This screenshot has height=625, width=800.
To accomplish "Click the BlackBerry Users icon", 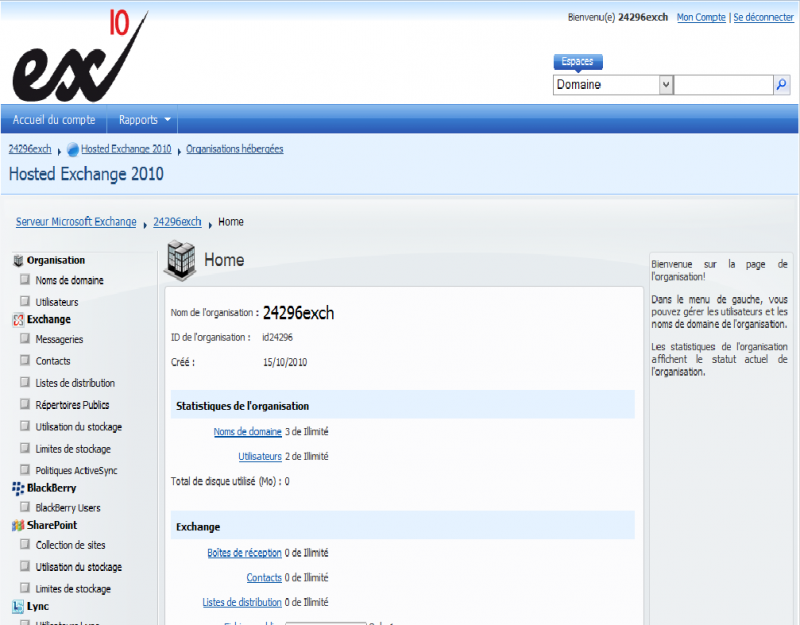I will click(24, 507).
